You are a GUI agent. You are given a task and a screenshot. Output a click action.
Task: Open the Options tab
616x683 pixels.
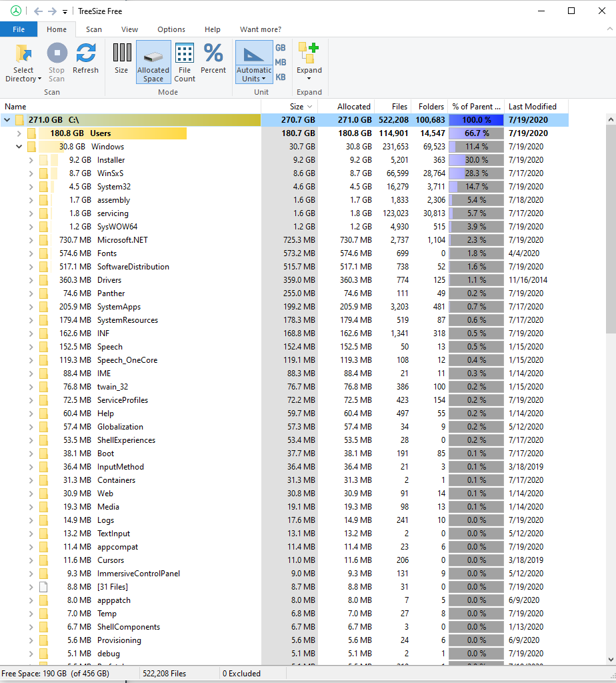click(x=171, y=29)
